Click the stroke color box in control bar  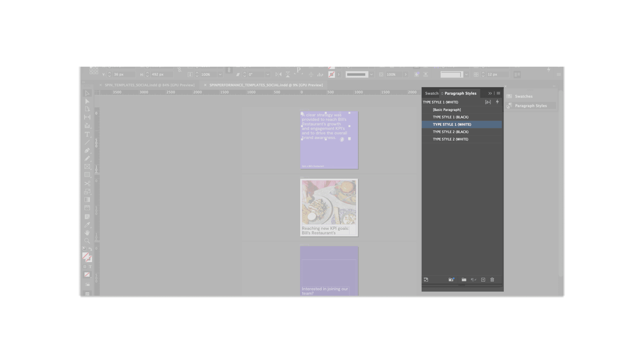pos(331,75)
